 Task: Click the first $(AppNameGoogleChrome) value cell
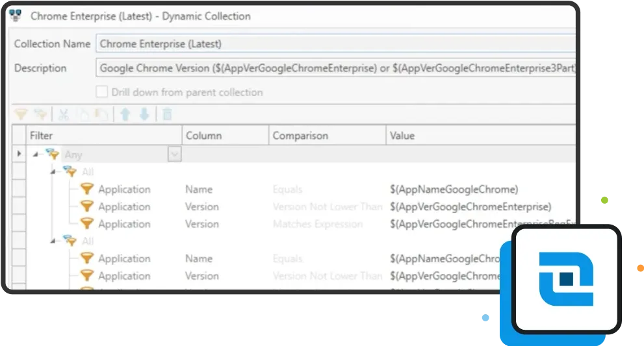point(454,189)
